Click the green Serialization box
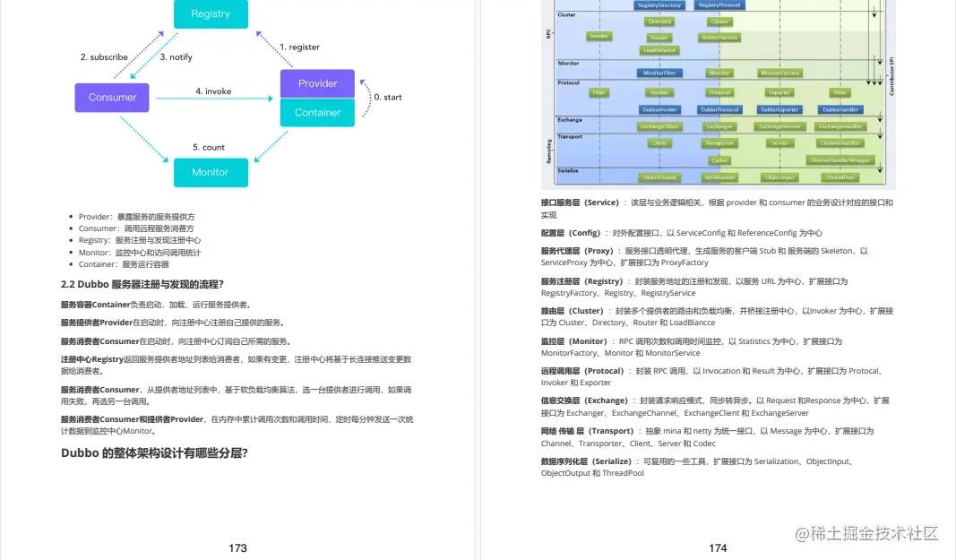The width and height of the screenshot is (956, 560). point(719,177)
